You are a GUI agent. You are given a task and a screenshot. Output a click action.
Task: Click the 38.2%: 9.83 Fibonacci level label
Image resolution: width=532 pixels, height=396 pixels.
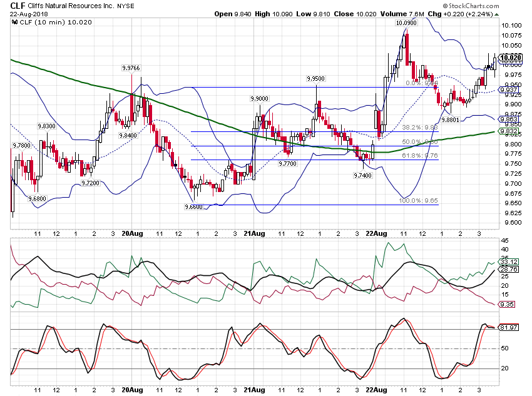(x=420, y=128)
